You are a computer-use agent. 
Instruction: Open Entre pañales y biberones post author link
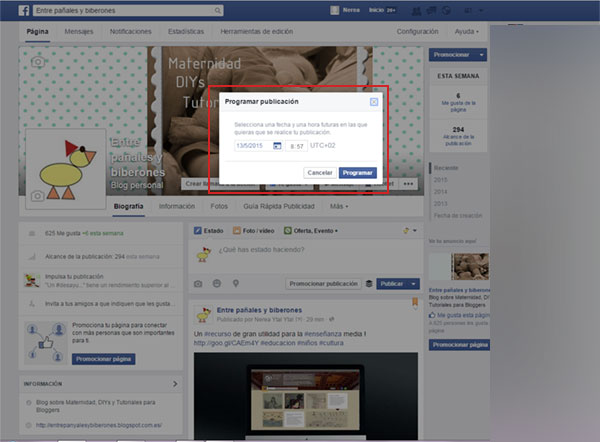coord(259,310)
